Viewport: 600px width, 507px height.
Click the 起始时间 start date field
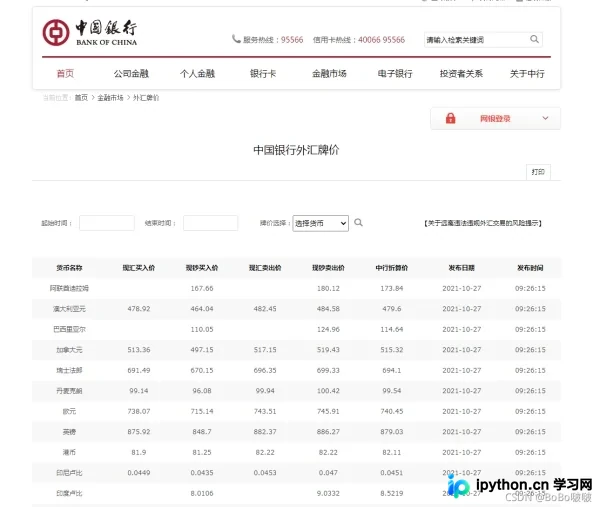[107, 223]
